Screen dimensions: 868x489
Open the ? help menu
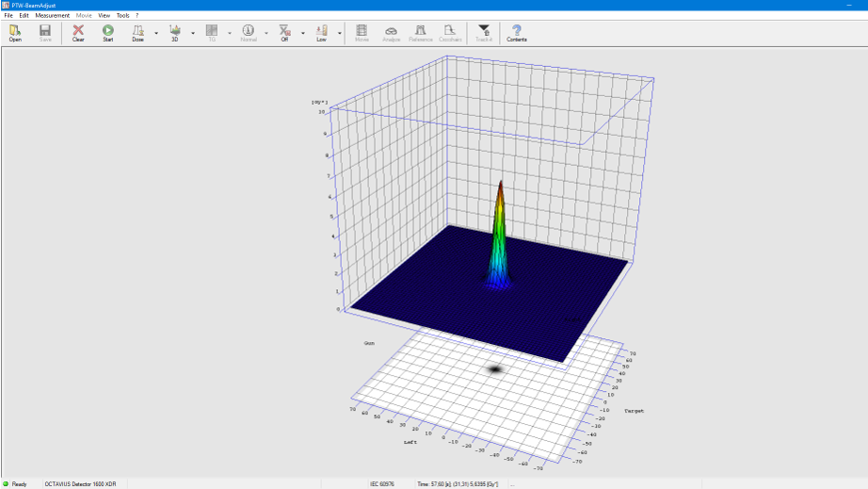pos(137,15)
